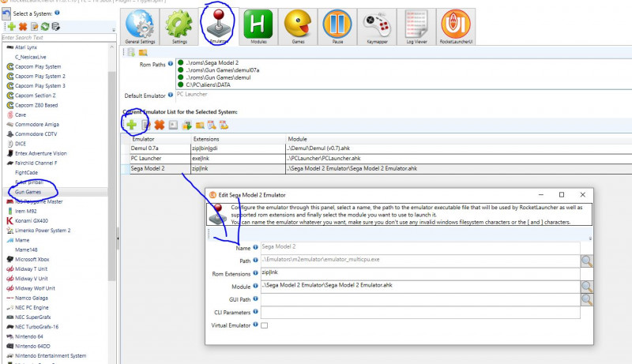Click info icon next to CLI Parameters
The image size is (632, 364).
(x=255, y=312)
